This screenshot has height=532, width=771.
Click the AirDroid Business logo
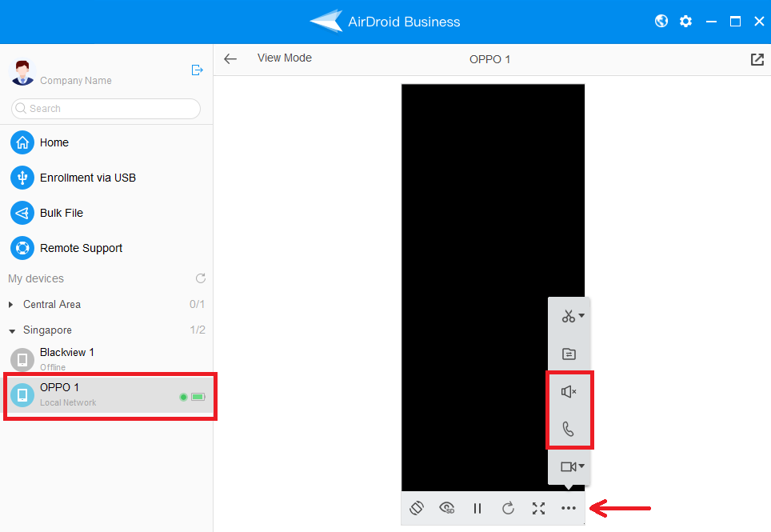click(x=326, y=21)
